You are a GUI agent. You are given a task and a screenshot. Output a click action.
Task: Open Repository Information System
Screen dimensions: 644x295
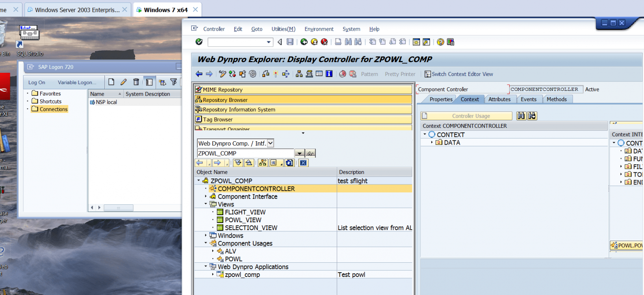click(303, 110)
